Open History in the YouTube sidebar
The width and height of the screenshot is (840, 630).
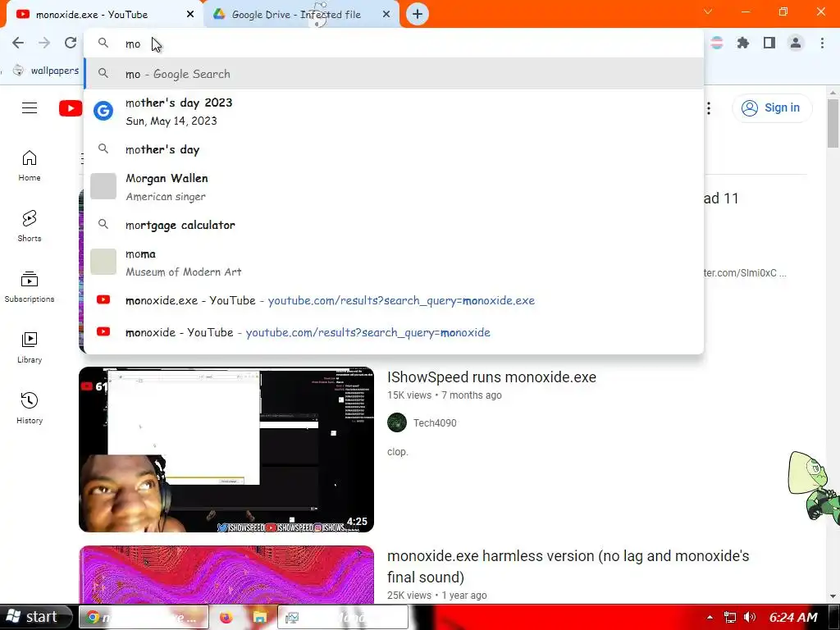(30, 409)
